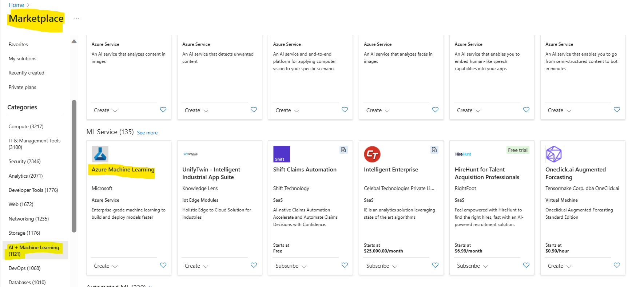644x287 pixels.
Task: Open the Shift Claims Automation title
Action: click(x=305, y=170)
